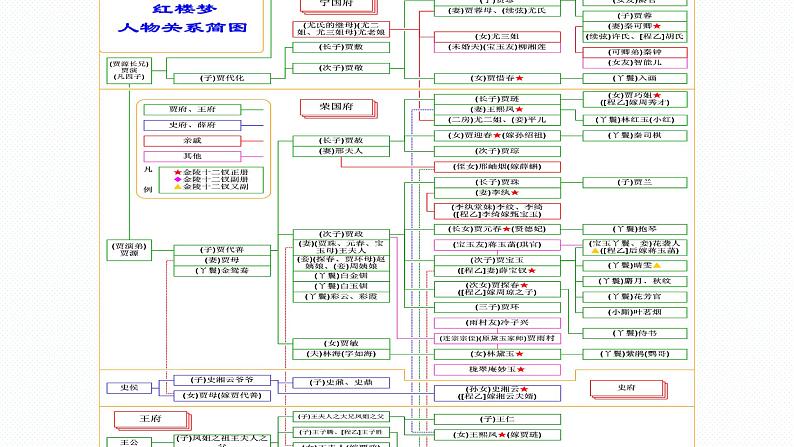Click the (妻)秦可卿 box

click(635, 26)
